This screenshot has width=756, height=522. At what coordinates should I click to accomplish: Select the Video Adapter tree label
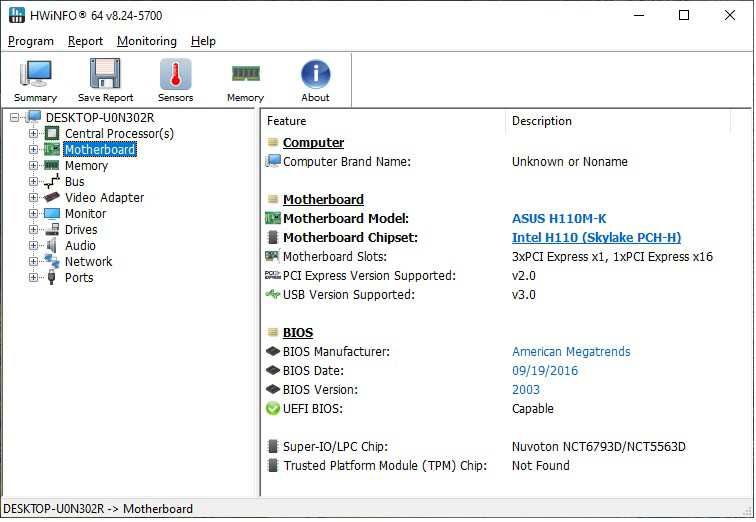point(105,198)
